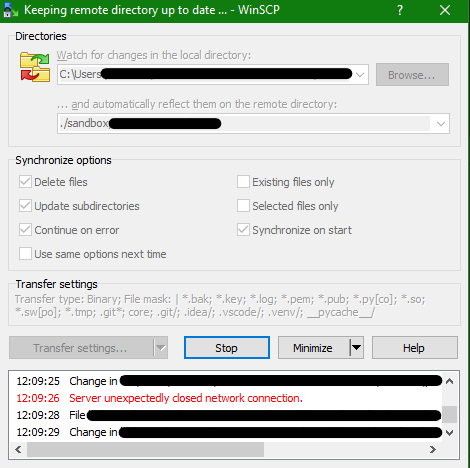
Task: Click the WinSCP application icon in title bar
Action: [x=11, y=10]
